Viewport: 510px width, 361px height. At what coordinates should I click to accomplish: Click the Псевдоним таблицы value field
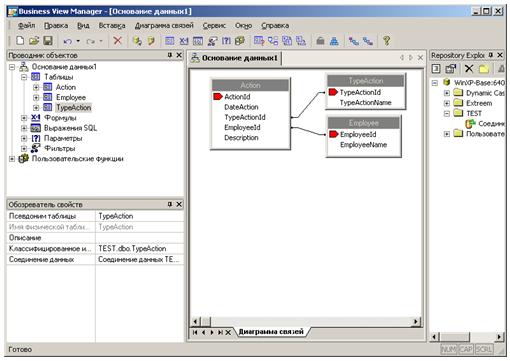pos(140,216)
